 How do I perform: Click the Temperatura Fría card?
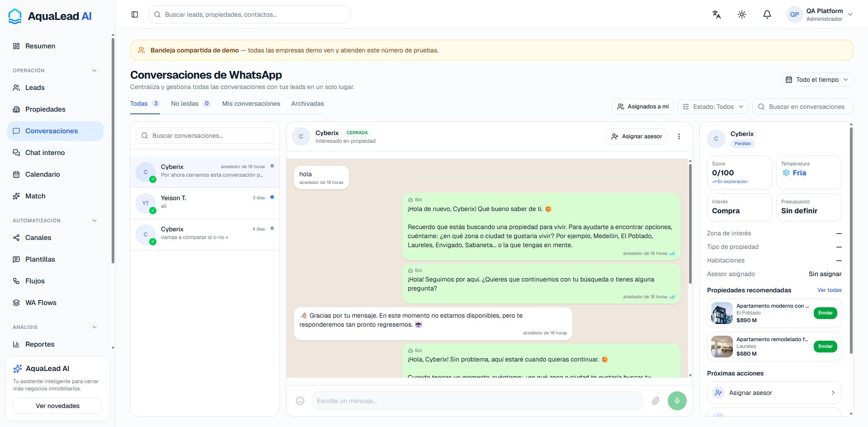809,173
